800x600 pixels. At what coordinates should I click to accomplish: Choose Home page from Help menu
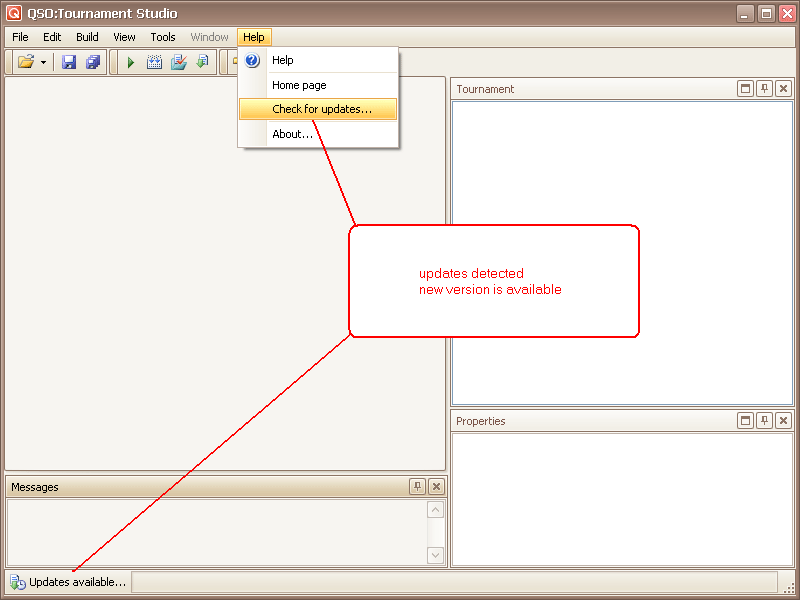click(299, 85)
